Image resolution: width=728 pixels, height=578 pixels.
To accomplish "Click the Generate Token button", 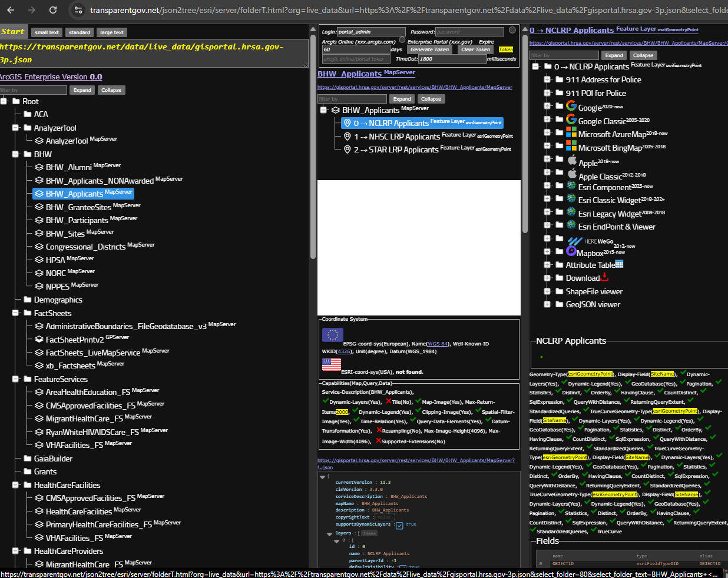I will [x=429, y=49].
